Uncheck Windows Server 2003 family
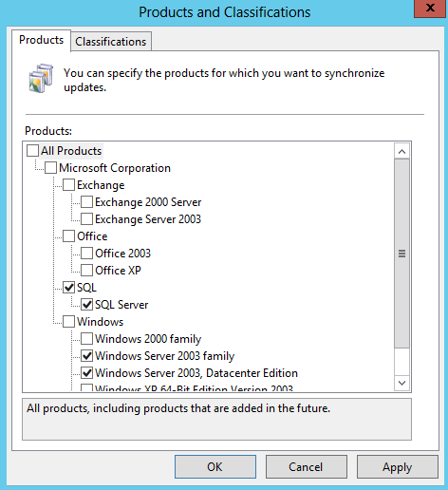Screen dimensions: 448x490 click(86, 356)
